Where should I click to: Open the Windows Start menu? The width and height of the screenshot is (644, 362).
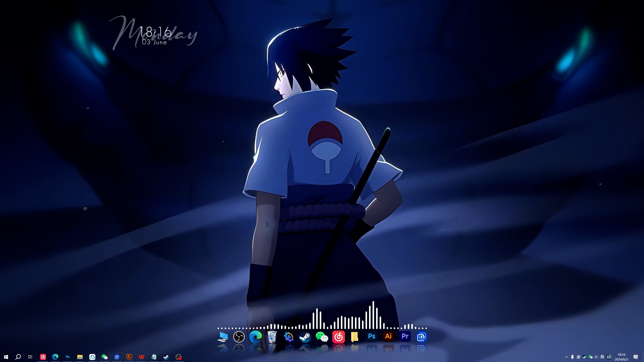click(6, 357)
